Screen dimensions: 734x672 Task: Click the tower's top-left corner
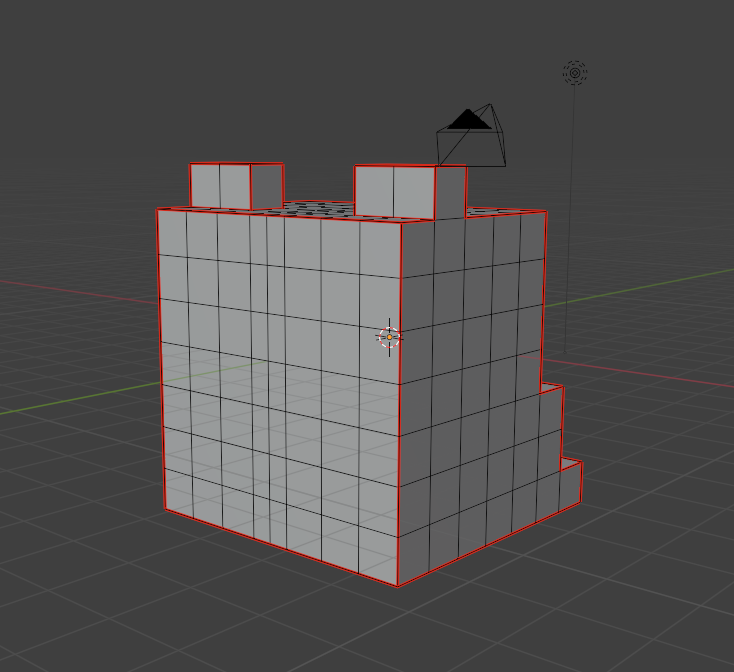(x=158, y=210)
